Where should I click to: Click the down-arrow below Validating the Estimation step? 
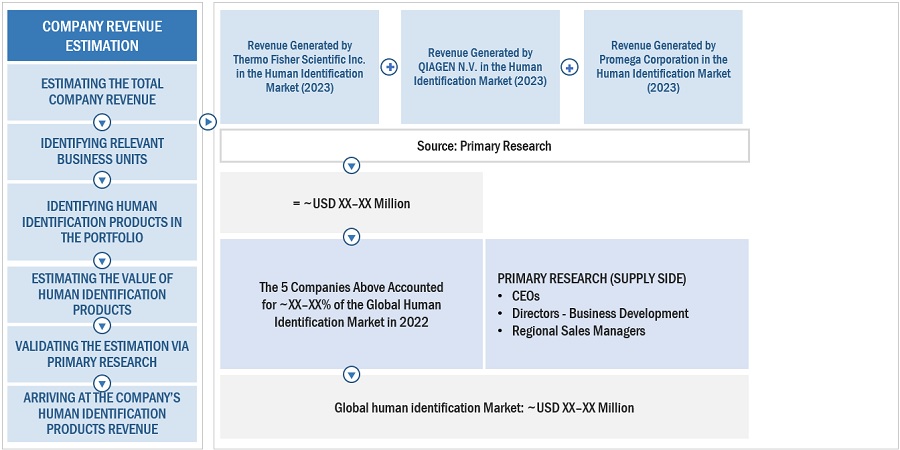click(x=101, y=383)
